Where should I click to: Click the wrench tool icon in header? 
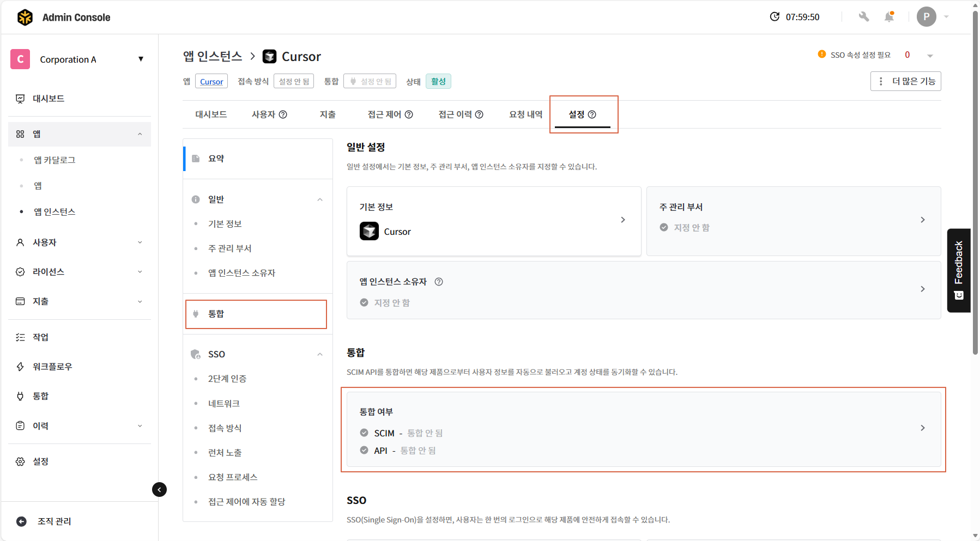click(x=863, y=17)
